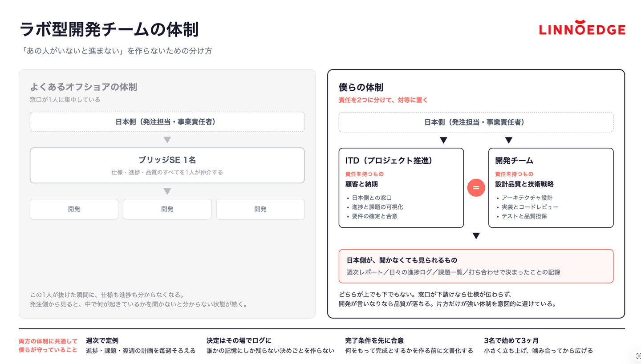The width and height of the screenshot is (641, 364).
Task: Click red text 責任を2つに分けて、対等に置く
Action: coord(383,100)
